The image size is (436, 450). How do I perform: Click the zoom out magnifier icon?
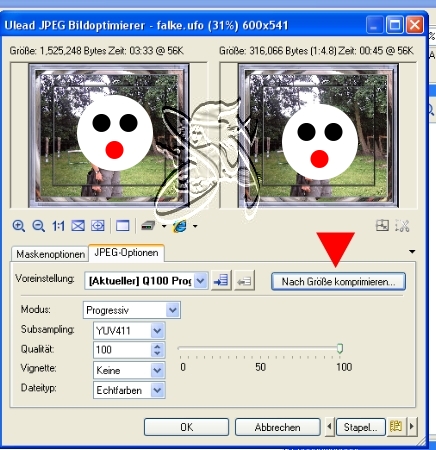(x=39, y=226)
